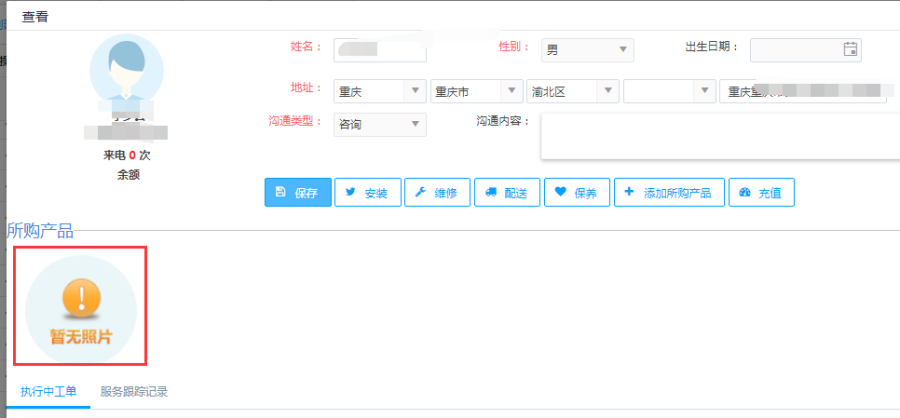Switch to the 执行中工单 tab
Screen dimensions: 900x418
48,391
